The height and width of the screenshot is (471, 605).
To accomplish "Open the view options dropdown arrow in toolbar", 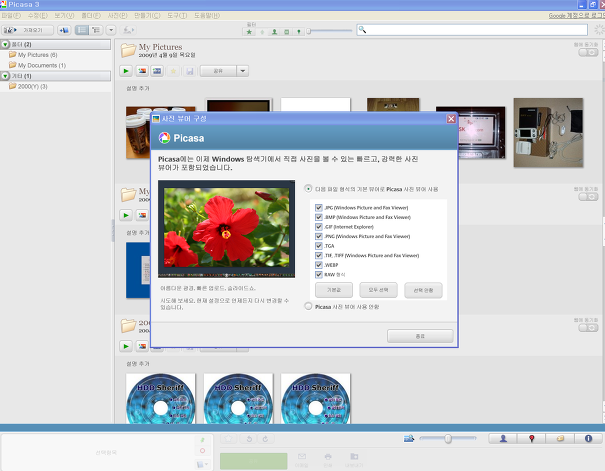I will click(x=111, y=30).
